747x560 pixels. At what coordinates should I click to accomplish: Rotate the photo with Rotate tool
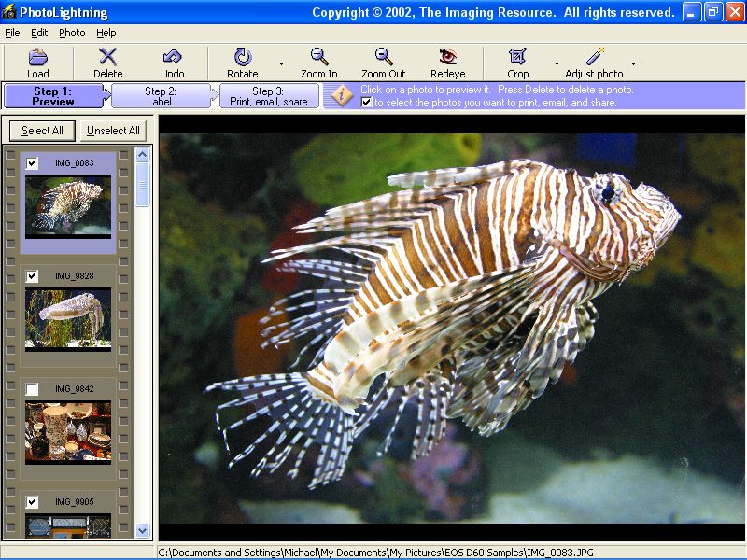pyautogui.click(x=243, y=58)
